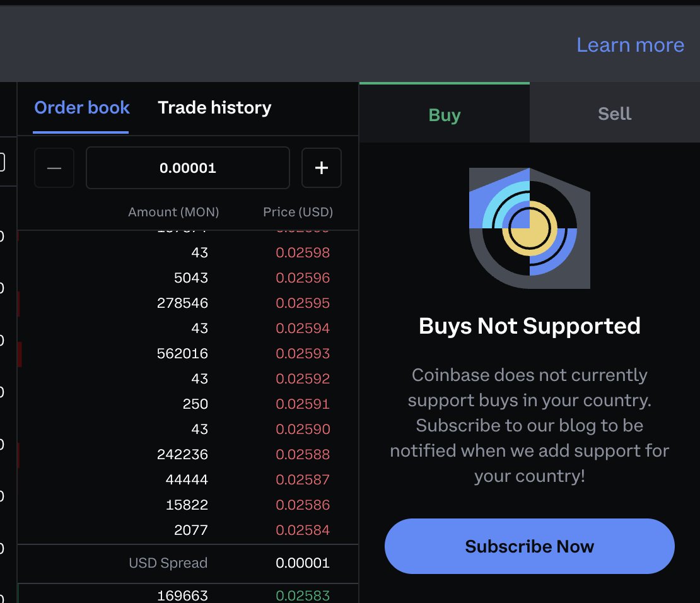
Task: Click the USD Spread value 0.00001
Action: click(x=303, y=563)
